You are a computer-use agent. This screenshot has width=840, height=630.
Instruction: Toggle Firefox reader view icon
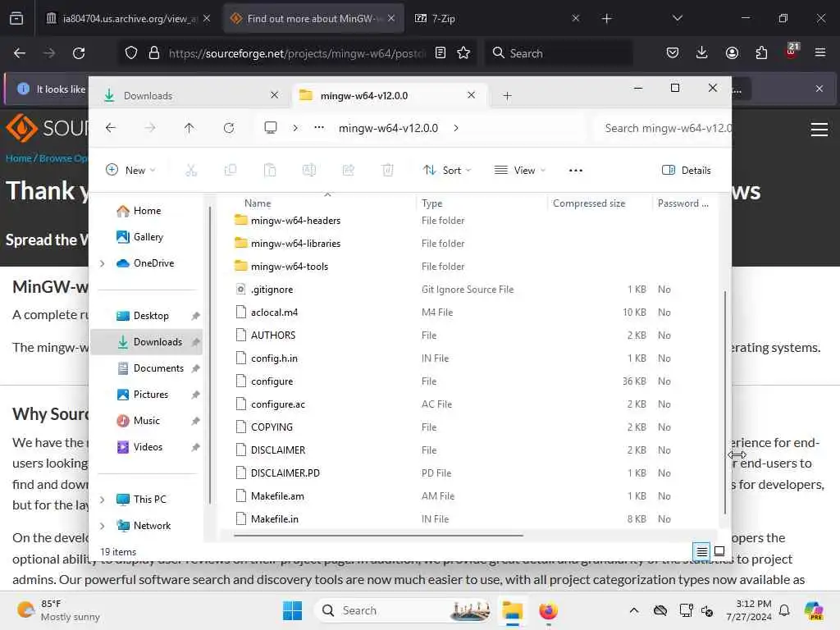tap(441, 53)
